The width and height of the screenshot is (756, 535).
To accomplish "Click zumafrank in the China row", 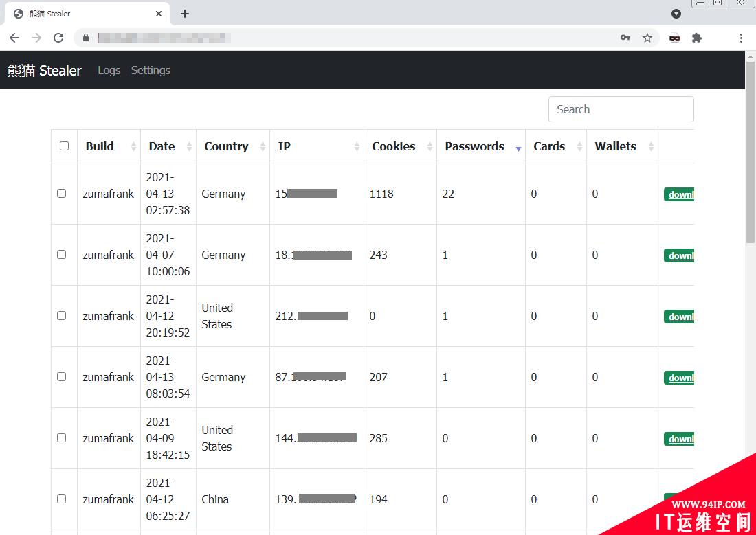I will click(108, 499).
